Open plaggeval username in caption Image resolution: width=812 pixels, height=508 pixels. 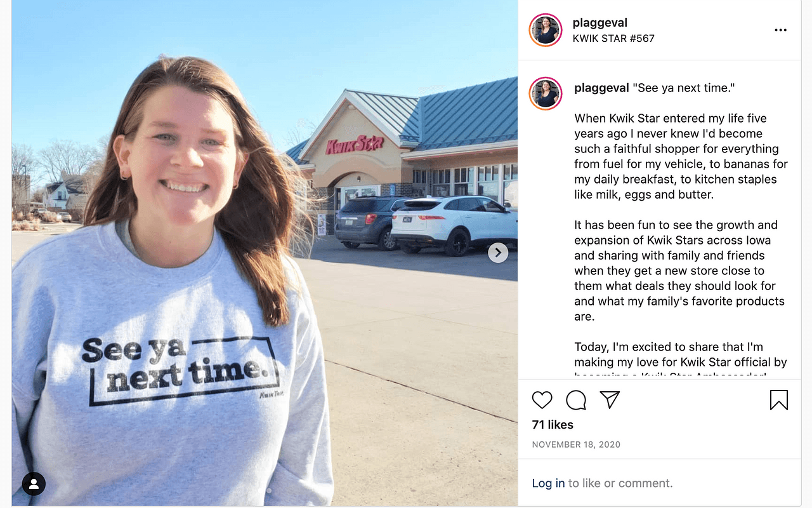602,88
